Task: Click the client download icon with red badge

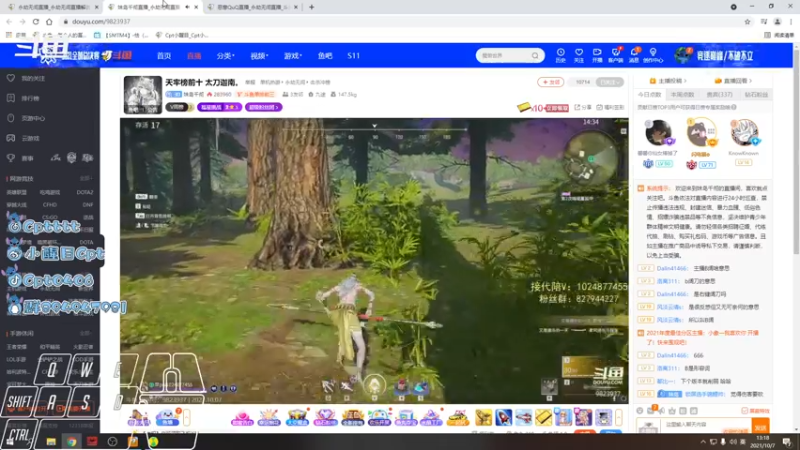Action: [x=615, y=53]
